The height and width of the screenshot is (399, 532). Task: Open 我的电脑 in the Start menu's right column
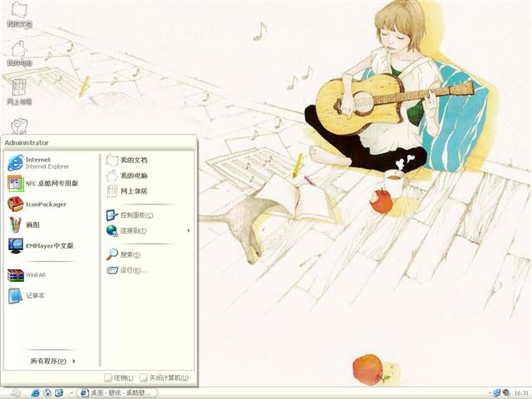(x=148, y=175)
